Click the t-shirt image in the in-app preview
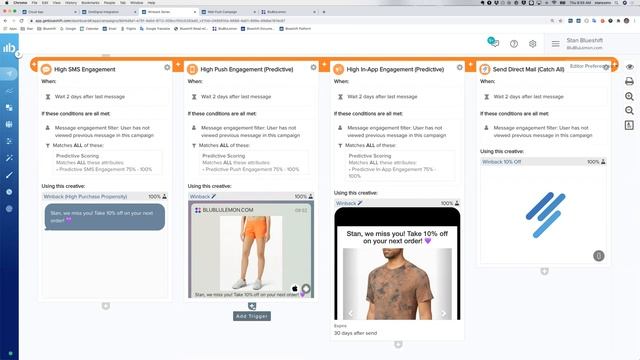 [397, 284]
